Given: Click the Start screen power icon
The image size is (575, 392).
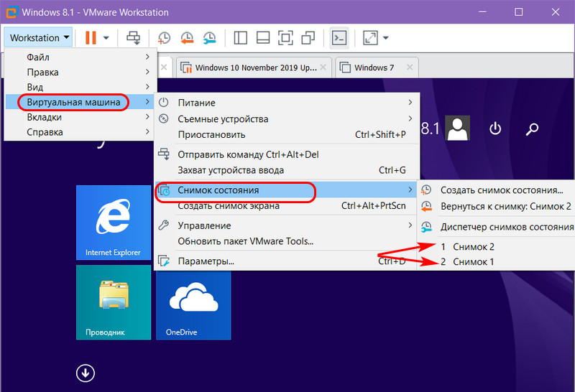Looking at the screenshot, I should 495,129.
